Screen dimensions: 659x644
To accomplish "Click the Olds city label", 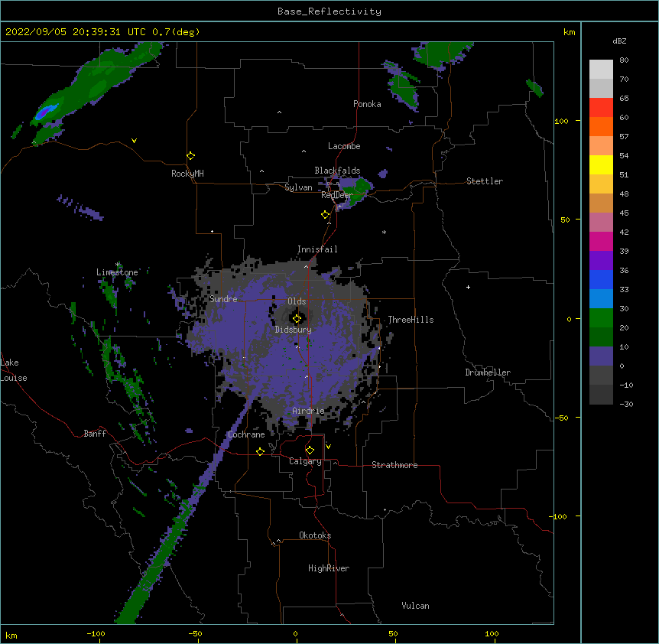I will 297,301.
